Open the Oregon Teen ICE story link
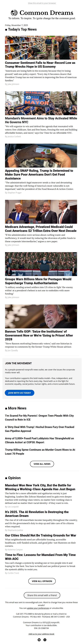The height and width of the screenshot is (644, 84). 39,417
